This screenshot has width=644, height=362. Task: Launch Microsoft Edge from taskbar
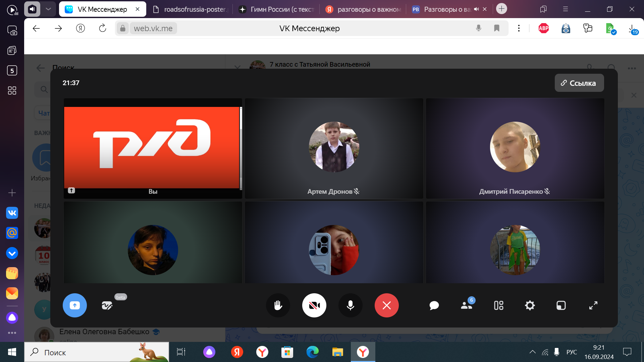[x=313, y=352]
